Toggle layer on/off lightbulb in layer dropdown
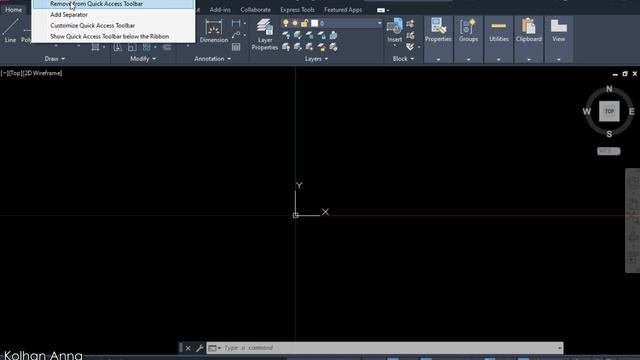The height and width of the screenshot is (360, 640). [x=286, y=23]
